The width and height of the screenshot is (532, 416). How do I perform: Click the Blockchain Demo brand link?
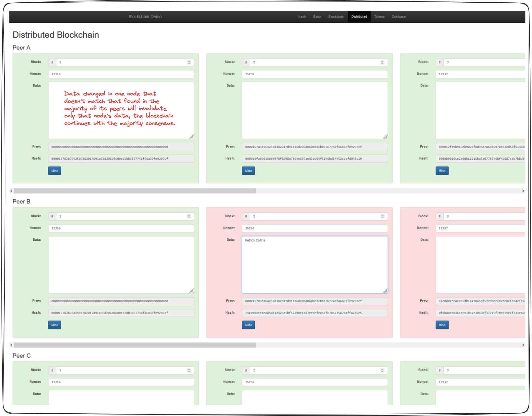[145, 17]
